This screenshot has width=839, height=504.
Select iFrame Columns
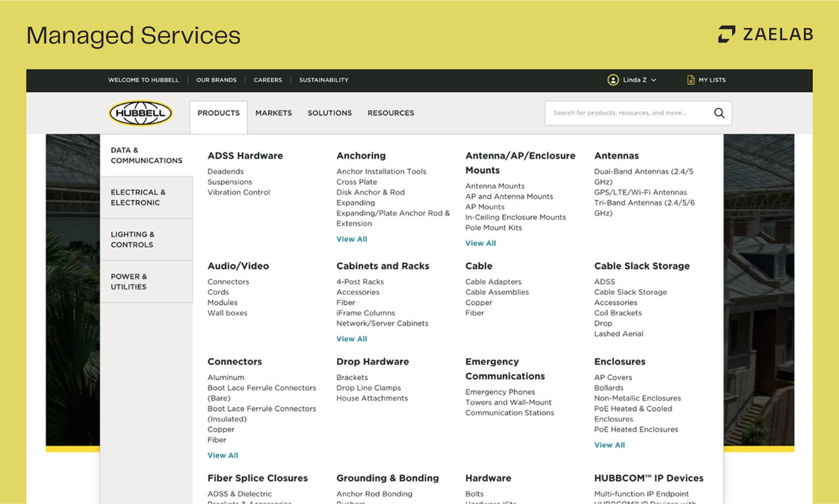point(366,313)
